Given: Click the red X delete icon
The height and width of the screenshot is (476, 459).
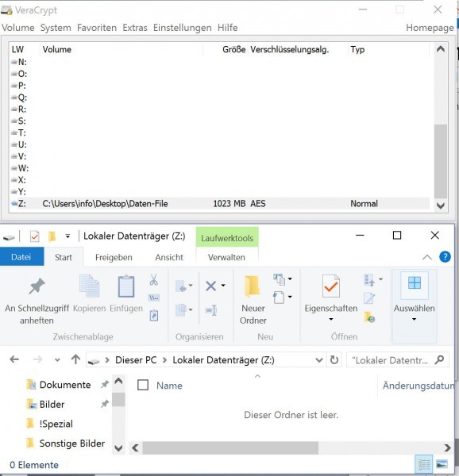Looking at the screenshot, I should coord(210,286).
